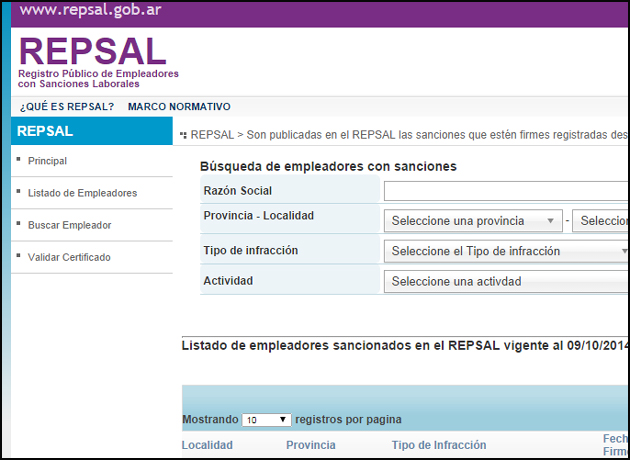Screen dimensions: 630x460
Task: Open the MARCO NORMATIVO menu item
Action: click(x=179, y=107)
